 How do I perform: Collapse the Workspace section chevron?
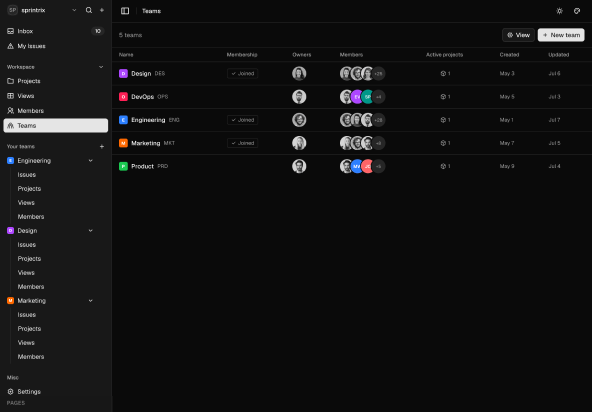coord(101,67)
